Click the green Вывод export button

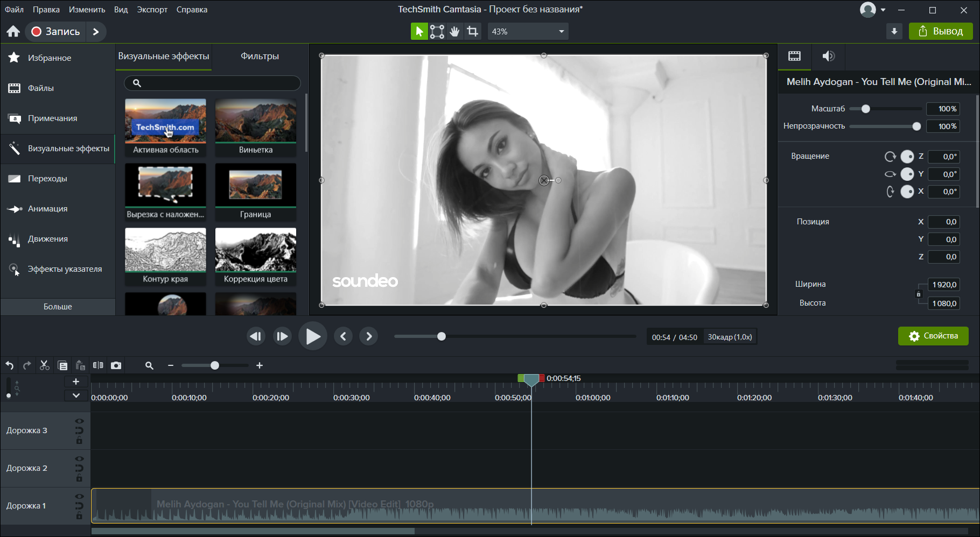[941, 31]
